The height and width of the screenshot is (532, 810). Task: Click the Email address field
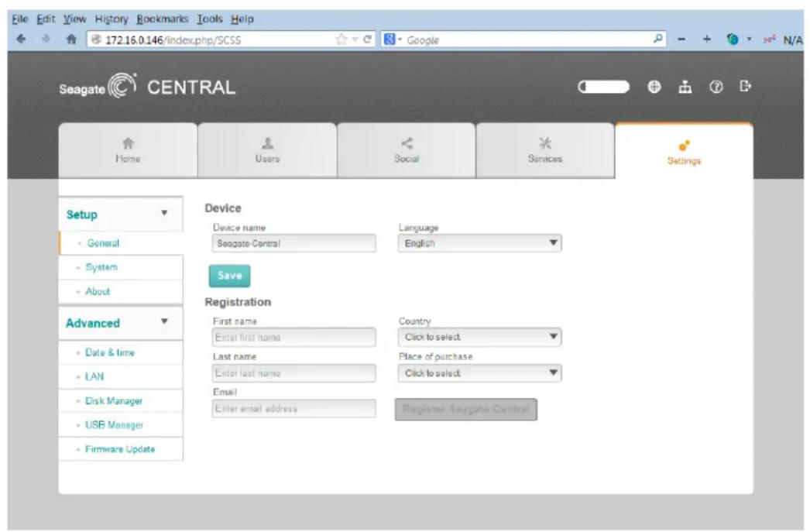[x=294, y=409]
